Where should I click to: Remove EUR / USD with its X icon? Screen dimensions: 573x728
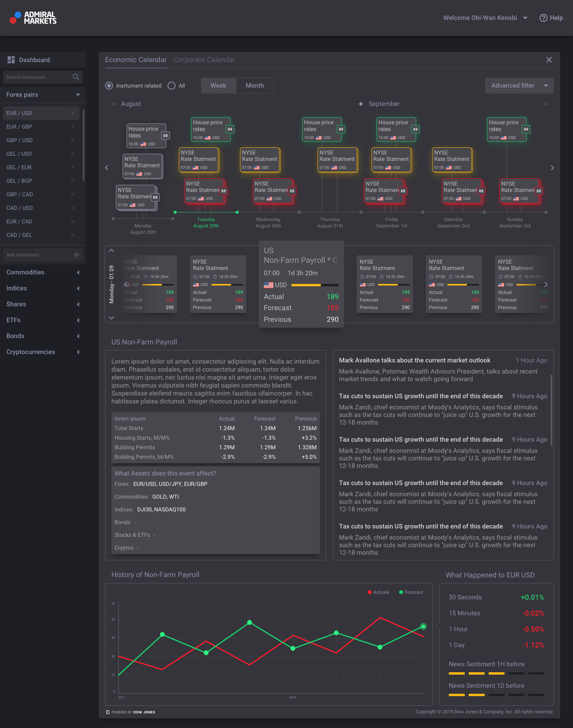(x=73, y=113)
